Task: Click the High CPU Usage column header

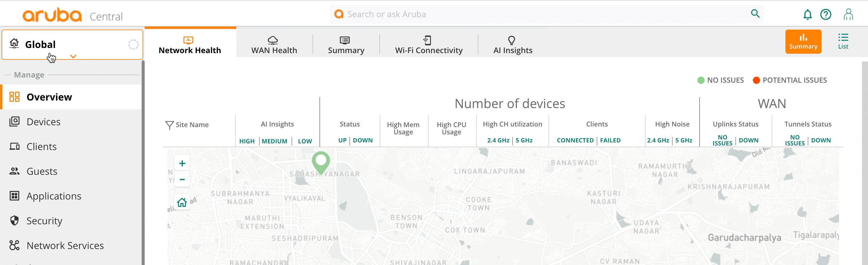Action: [x=451, y=128]
